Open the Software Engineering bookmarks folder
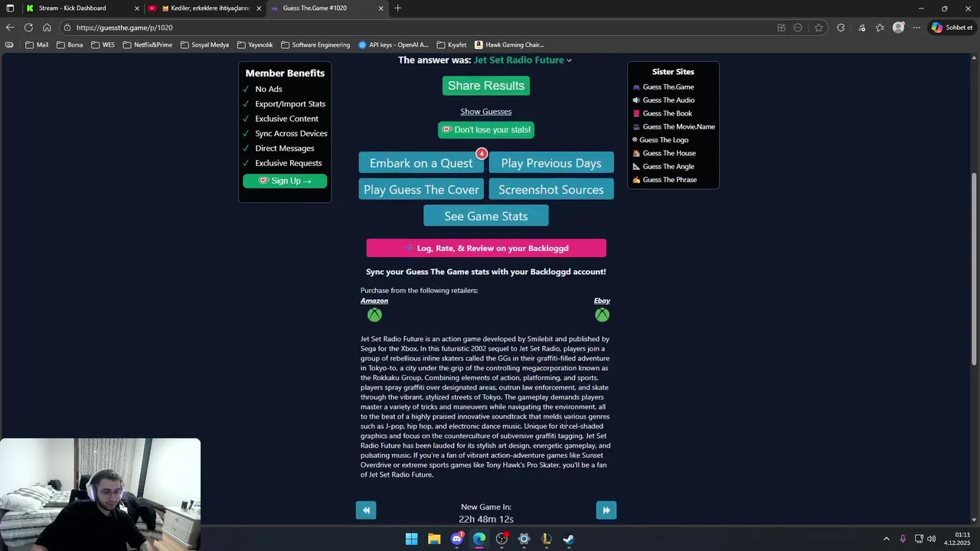The image size is (980, 551). coord(315,45)
